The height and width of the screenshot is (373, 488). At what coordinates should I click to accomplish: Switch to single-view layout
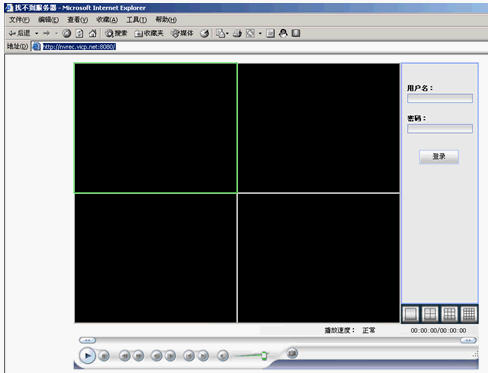click(x=410, y=314)
